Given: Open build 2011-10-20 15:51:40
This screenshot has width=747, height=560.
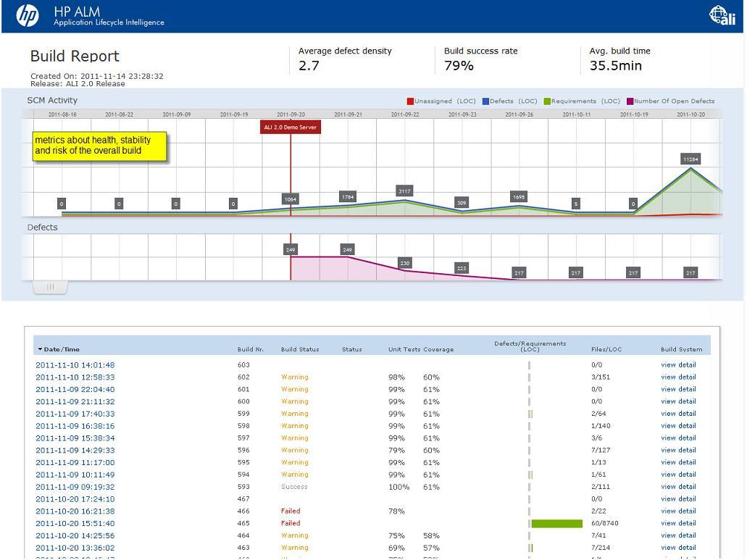Looking at the screenshot, I should pyautogui.click(x=75, y=523).
